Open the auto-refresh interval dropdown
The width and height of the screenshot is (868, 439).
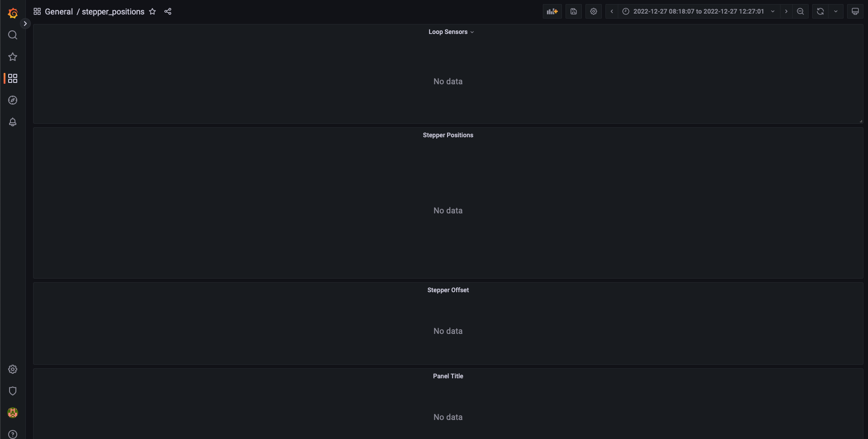pos(836,11)
